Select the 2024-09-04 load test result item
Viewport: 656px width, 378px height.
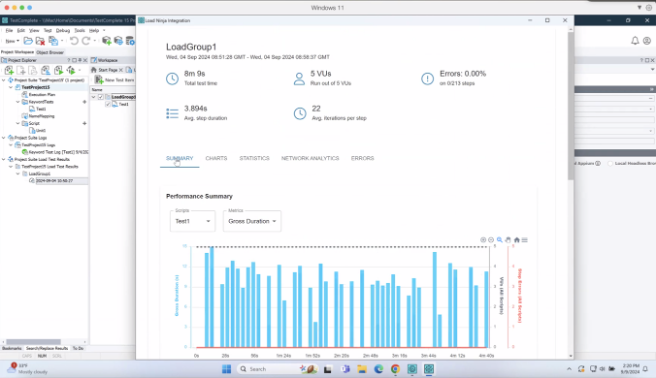(x=54, y=181)
